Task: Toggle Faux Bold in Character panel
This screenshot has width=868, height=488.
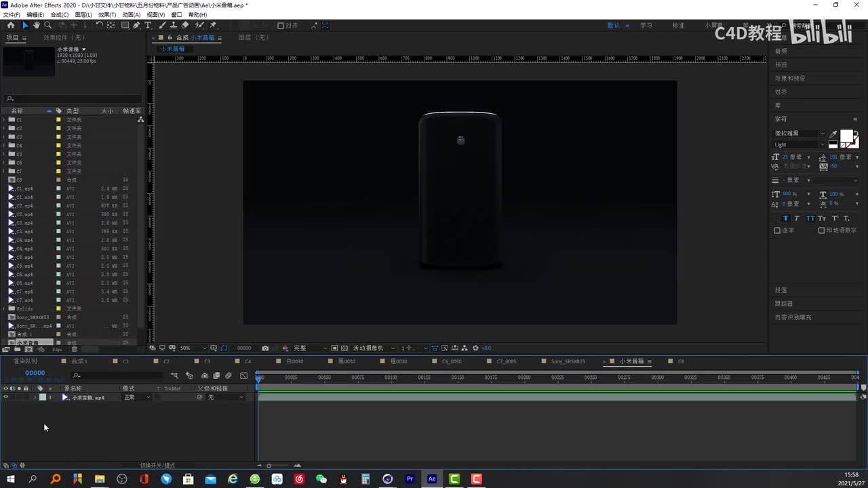Action: tap(785, 218)
